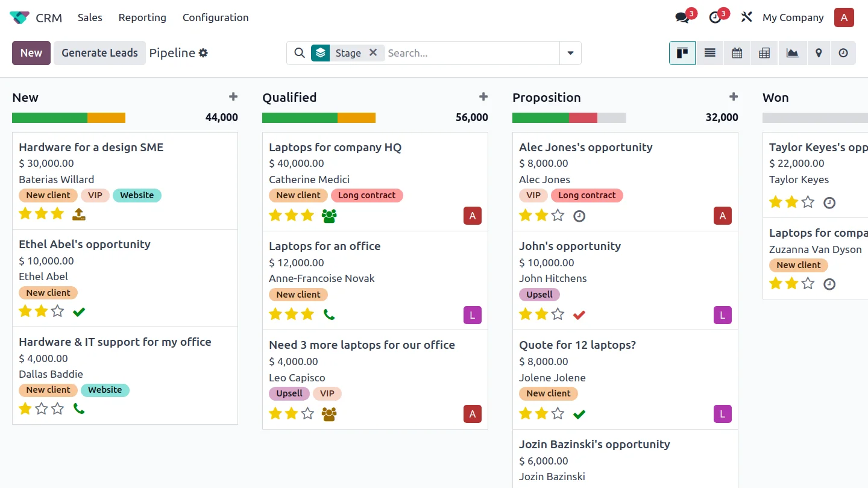The height and width of the screenshot is (488, 868).
Task: Switch to activity view
Action: (x=843, y=53)
